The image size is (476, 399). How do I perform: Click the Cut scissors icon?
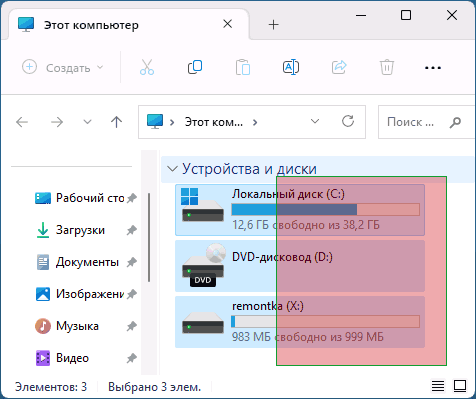click(x=147, y=67)
